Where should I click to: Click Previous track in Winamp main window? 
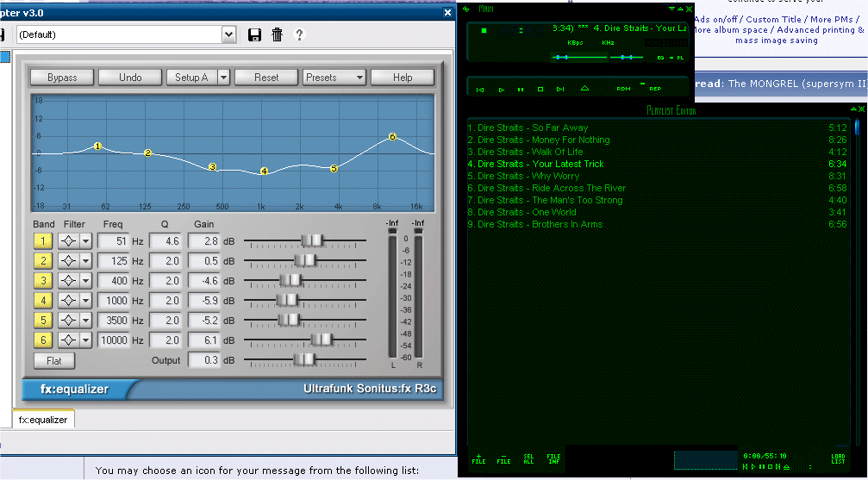(480, 89)
